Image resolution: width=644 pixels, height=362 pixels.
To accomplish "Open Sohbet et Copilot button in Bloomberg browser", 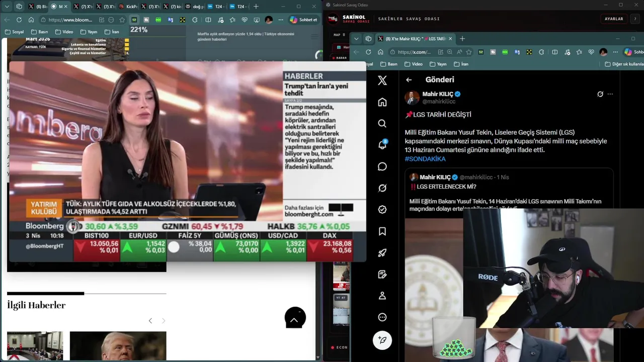I will click(x=304, y=20).
